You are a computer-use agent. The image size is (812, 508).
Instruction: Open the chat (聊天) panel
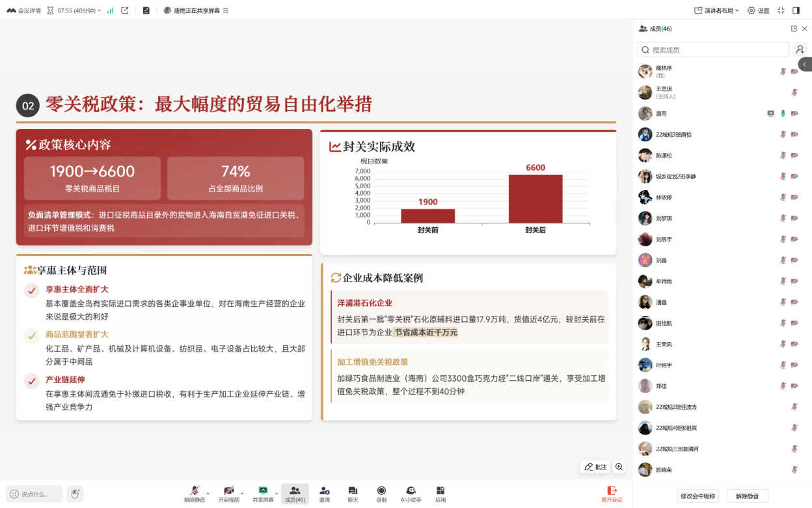[x=353, y=494]
